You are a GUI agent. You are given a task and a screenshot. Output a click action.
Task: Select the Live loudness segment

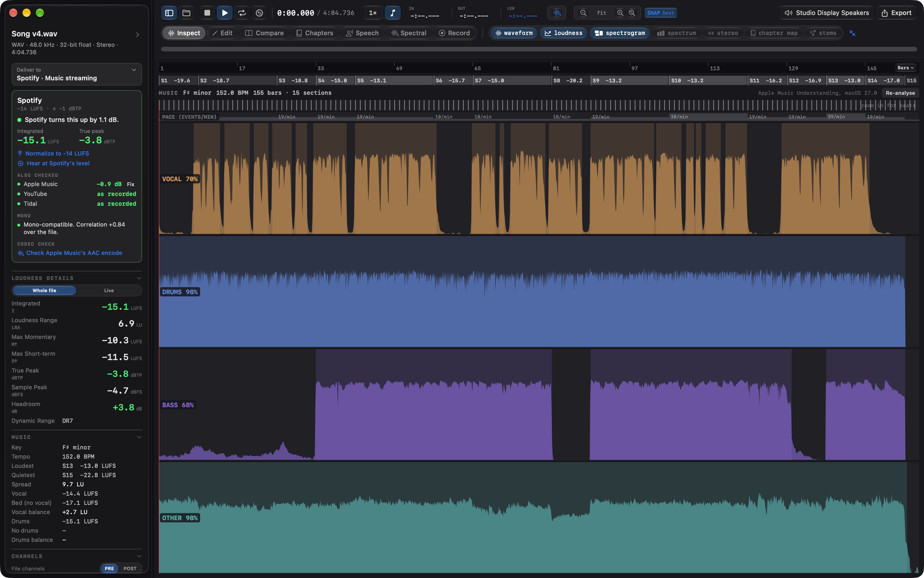(109, 290)
